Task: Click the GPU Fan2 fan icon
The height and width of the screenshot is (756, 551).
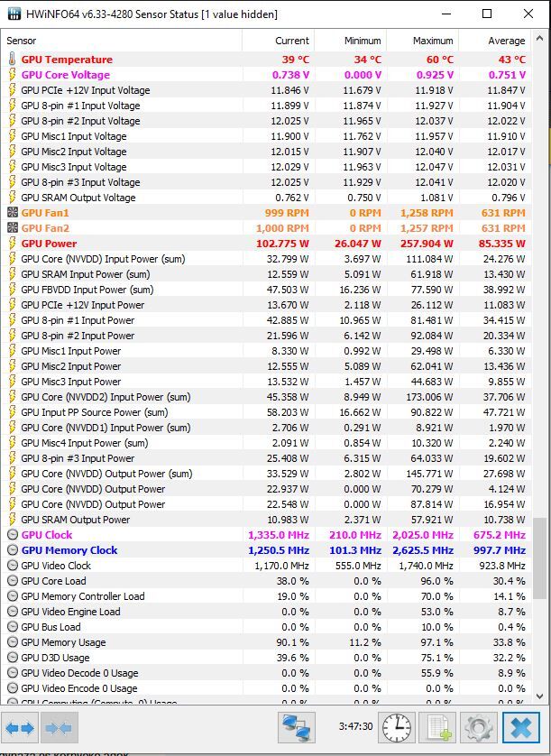Action: 13,228
